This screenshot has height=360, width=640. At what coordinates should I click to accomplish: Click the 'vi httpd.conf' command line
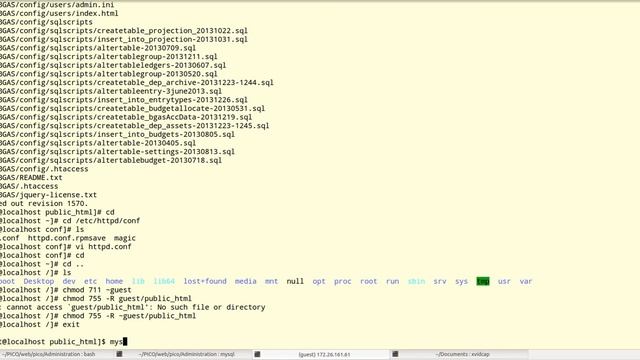(66, 247)
